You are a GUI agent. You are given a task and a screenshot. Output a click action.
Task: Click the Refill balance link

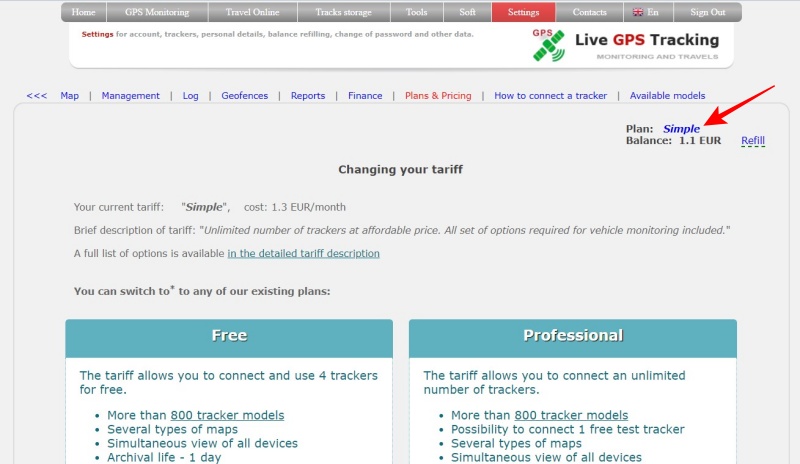coord(752,141)
